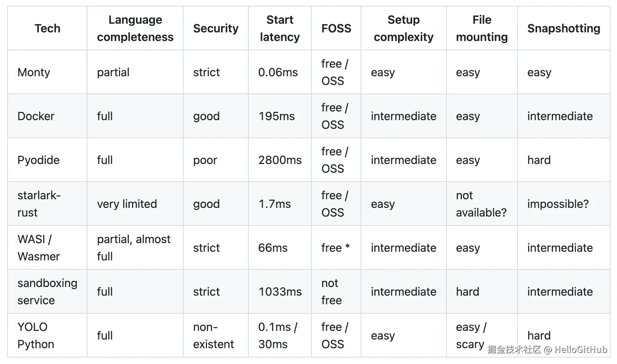Click the "Start latency" column header
Image resolution: width=617 pixels, height=364 pixels.
[280, 28]
